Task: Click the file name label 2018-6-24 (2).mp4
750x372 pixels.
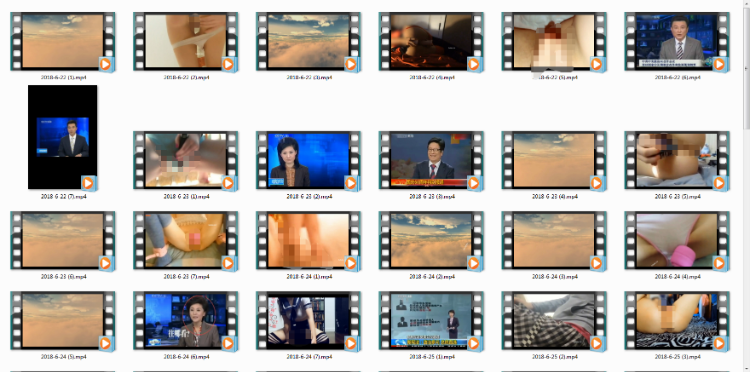Action: point(432,276)
